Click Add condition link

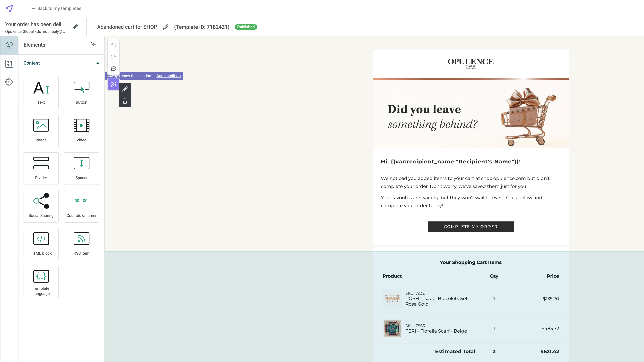pos(168,76)
